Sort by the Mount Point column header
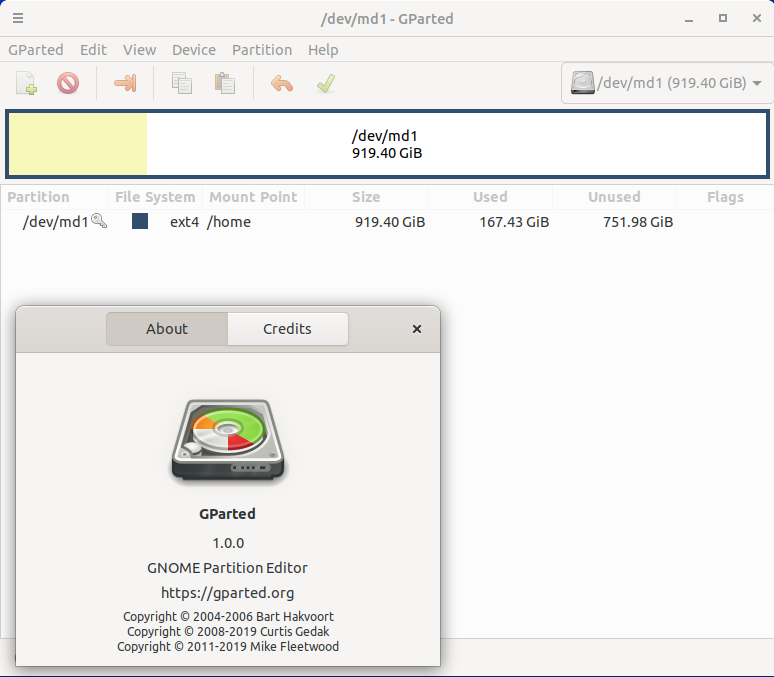This screenshot has height=677, width=774. (x=253, y=197)
